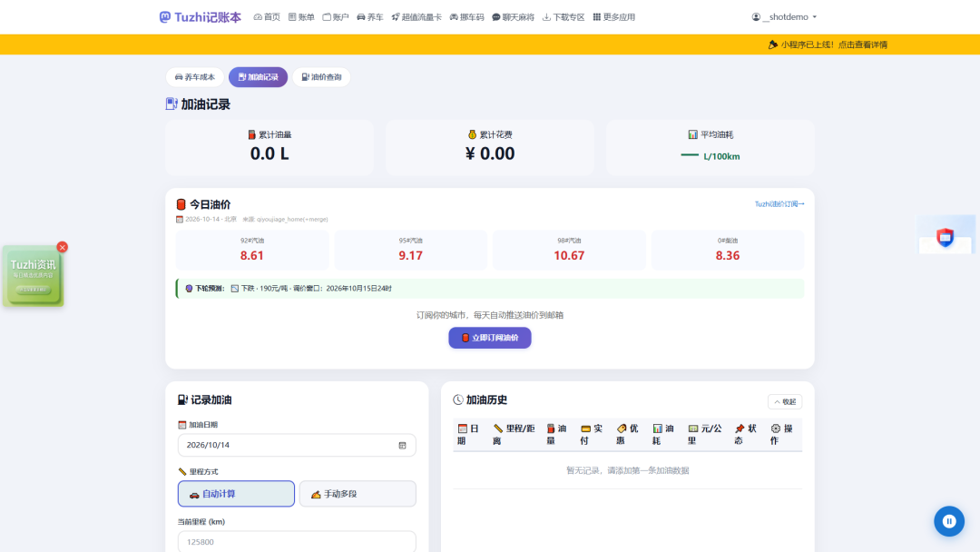
Task: Click the 下轮预测 price forecast notice
Action: 490,288
